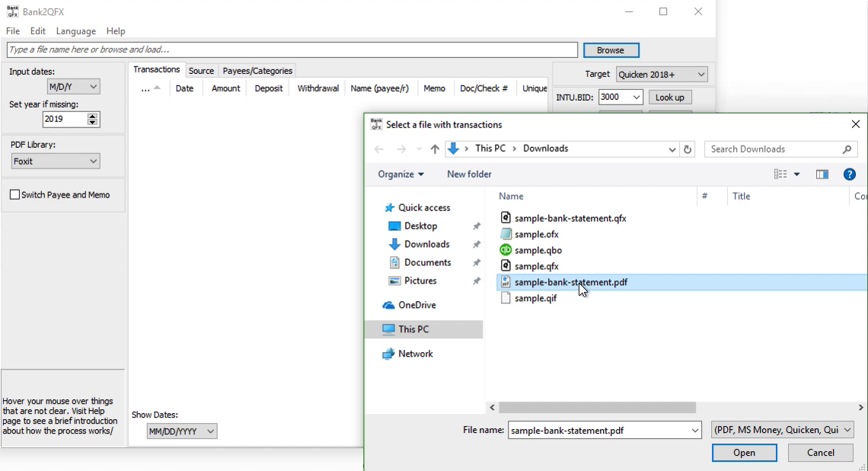The width and height of the screenshot is (868, 471).
Task: Open the Show Dates MM/DD/YYYY dropdown
Action: click(181, 431)
